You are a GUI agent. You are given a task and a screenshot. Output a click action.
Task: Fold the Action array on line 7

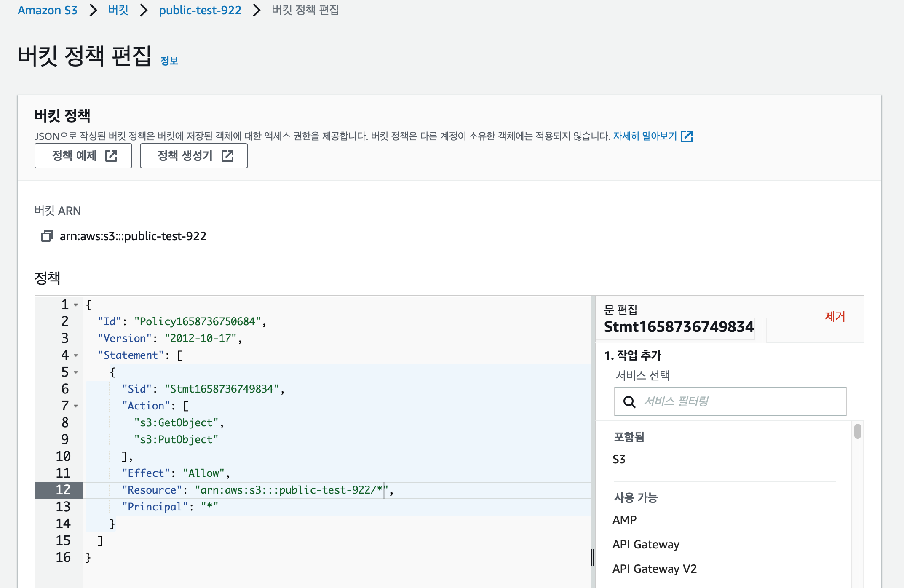76,406
